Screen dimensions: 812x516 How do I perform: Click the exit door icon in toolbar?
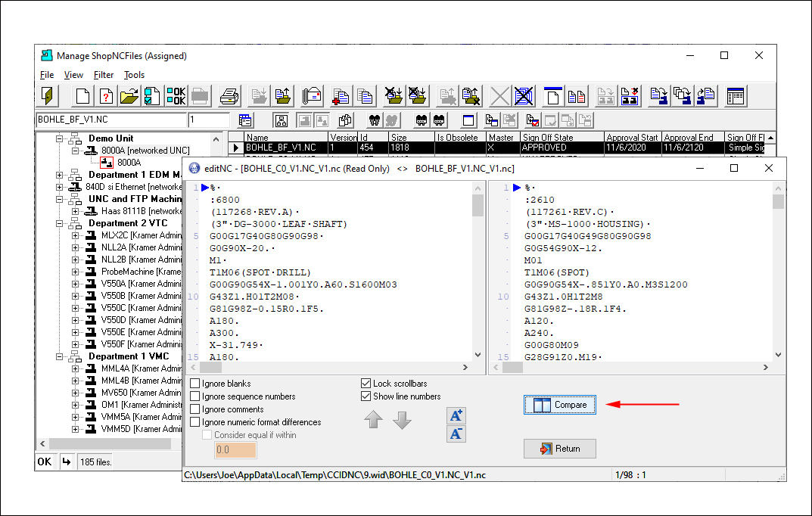48,96
